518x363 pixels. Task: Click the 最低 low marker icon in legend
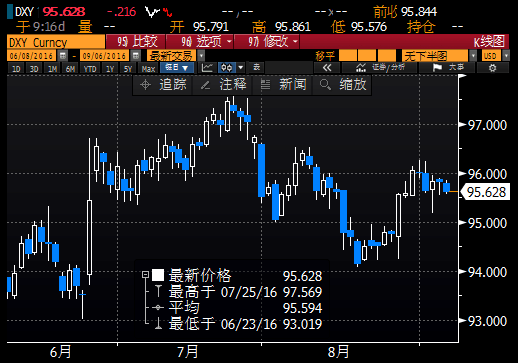(159, 323)
